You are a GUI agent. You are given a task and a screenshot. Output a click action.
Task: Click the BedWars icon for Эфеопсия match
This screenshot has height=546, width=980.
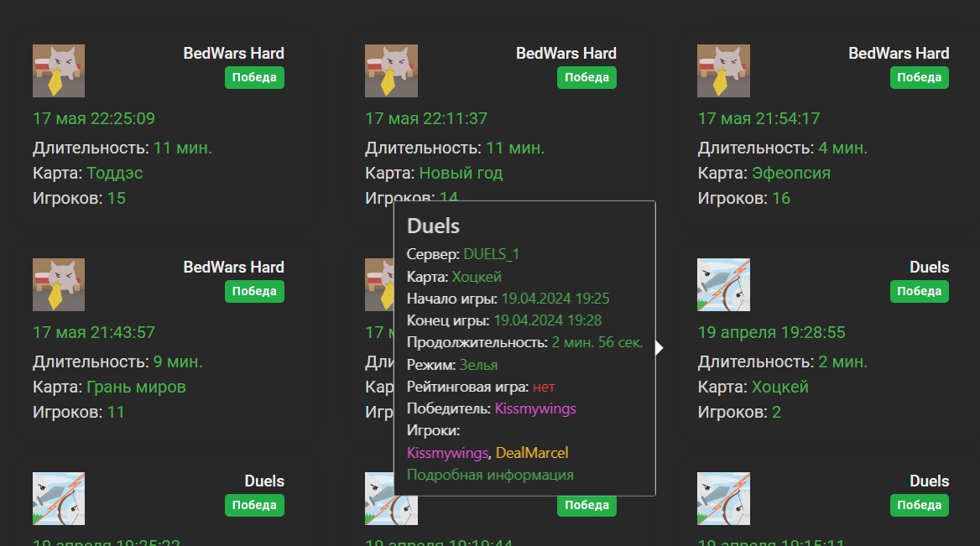[723, 71]
